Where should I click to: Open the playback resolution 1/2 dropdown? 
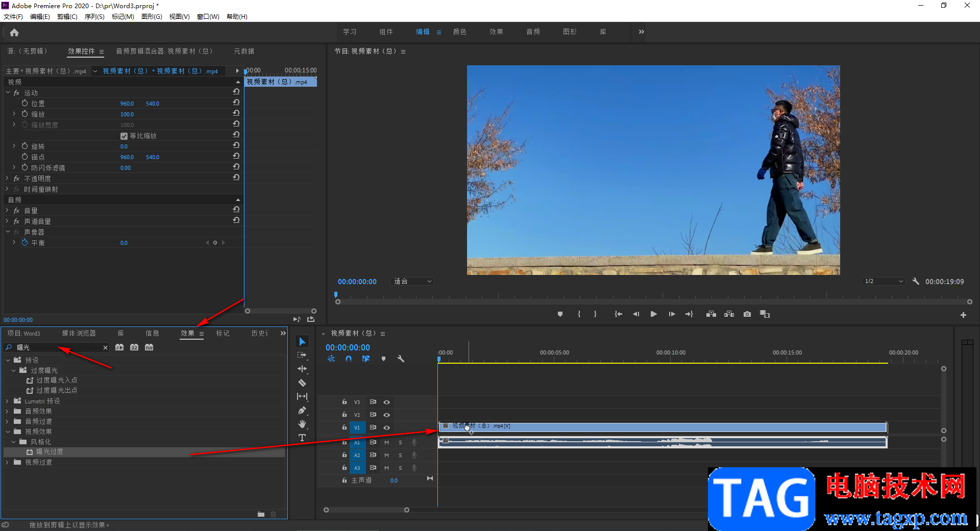884,282
